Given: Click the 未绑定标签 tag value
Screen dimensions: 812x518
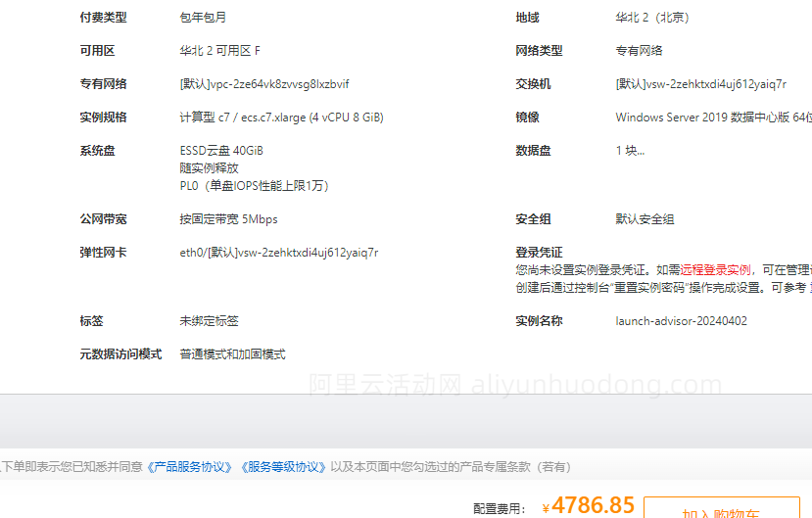Looking at the screenshot, I should (x=209, y=321).
